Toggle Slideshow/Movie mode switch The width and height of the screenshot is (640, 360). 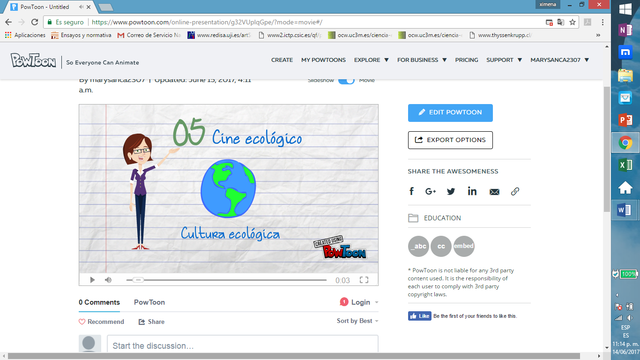pos(346,80)
